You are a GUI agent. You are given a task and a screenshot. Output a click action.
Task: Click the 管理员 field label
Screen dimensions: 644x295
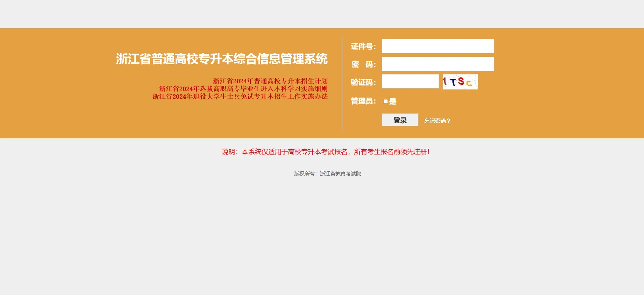click(x=363, y=101)
